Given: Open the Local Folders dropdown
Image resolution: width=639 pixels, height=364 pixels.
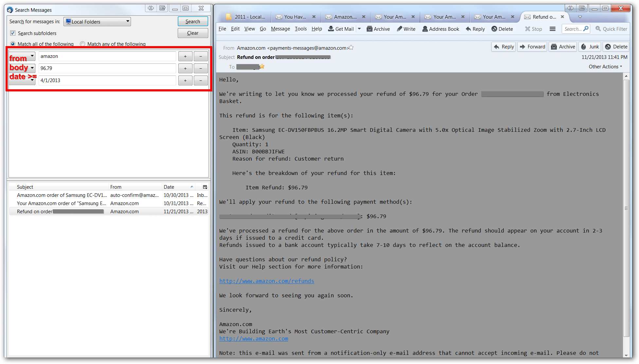Looking at the screenshot, I should (x=97, y=22).
